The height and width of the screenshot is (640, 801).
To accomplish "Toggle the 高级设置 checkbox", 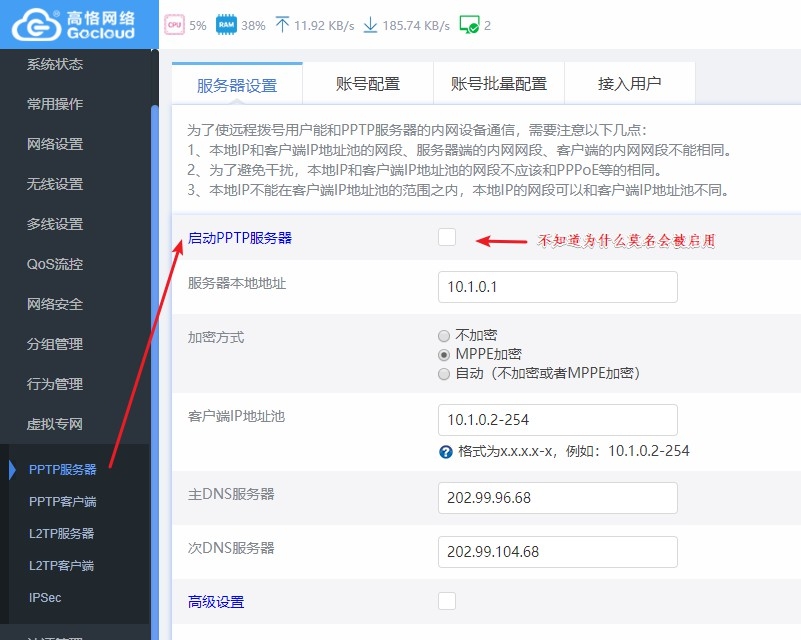I will 447,601.
